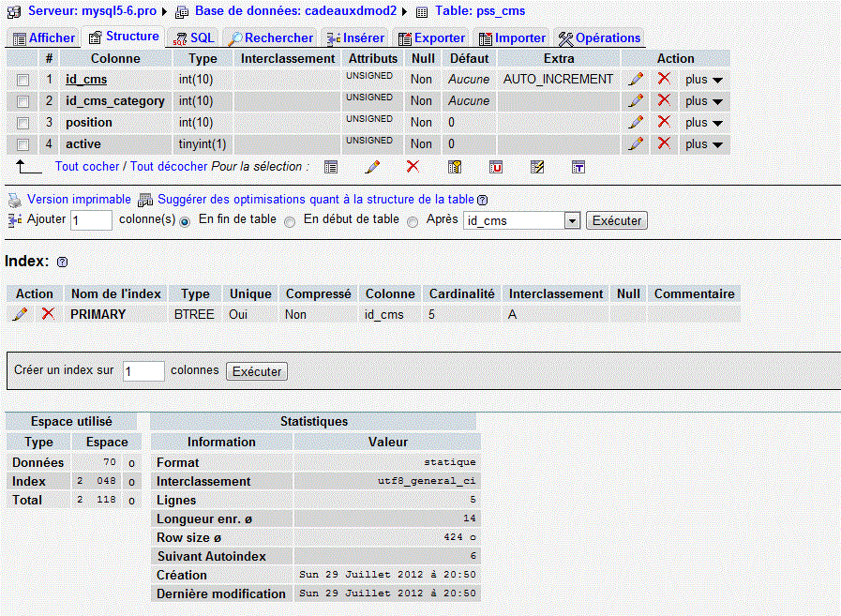This screenshot has height=616, width=841.
Task: Click the id_cms column name
Action: click(86, 80)
